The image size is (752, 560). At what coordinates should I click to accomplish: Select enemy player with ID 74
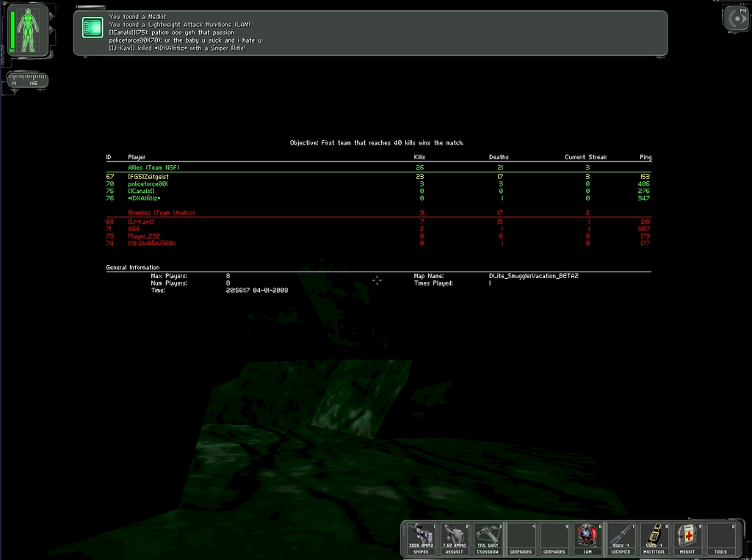[378, 243]
